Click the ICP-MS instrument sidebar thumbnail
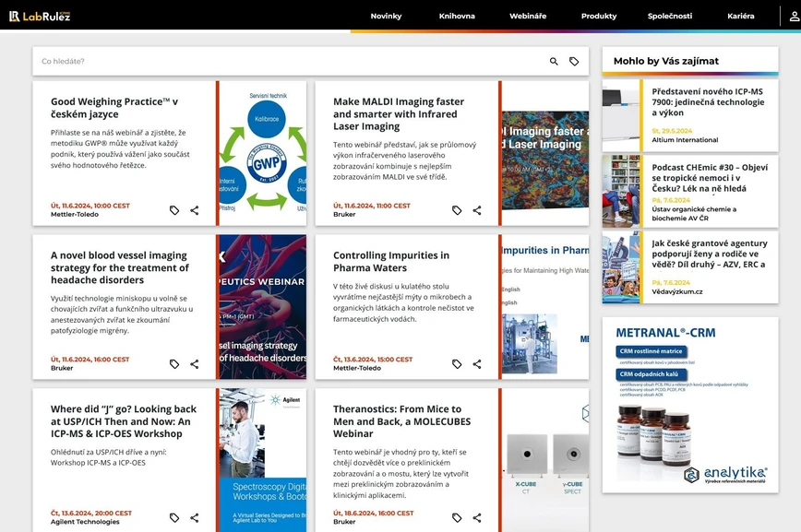Image resolution: width=801 pixels, height=532 pixels. click(x=621, y=115)
